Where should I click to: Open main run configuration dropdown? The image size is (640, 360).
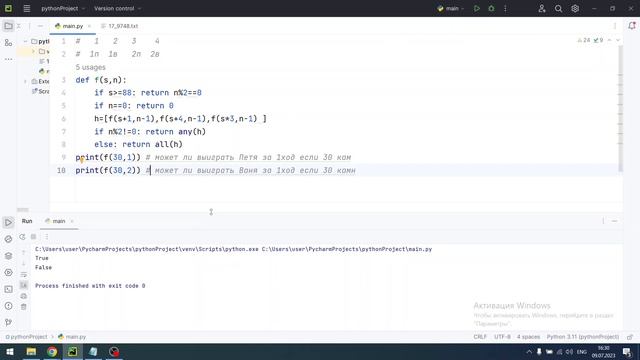click(x=451, y=8)
